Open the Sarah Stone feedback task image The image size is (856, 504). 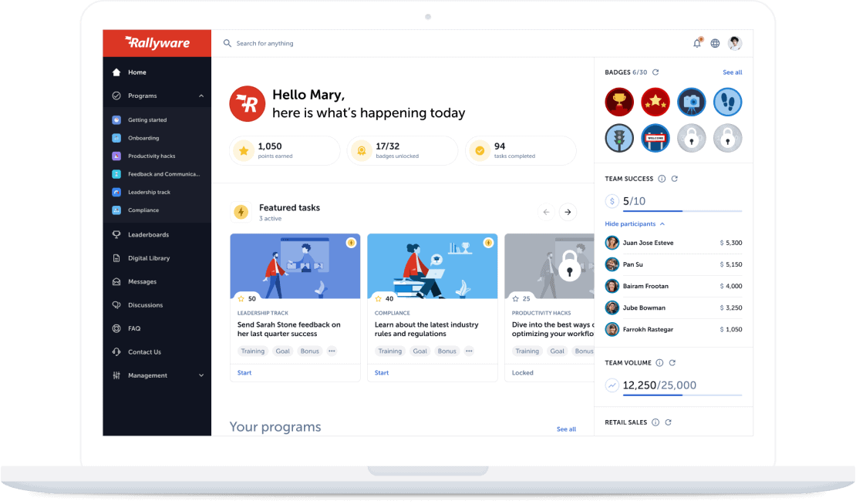[x=295, y=266]
